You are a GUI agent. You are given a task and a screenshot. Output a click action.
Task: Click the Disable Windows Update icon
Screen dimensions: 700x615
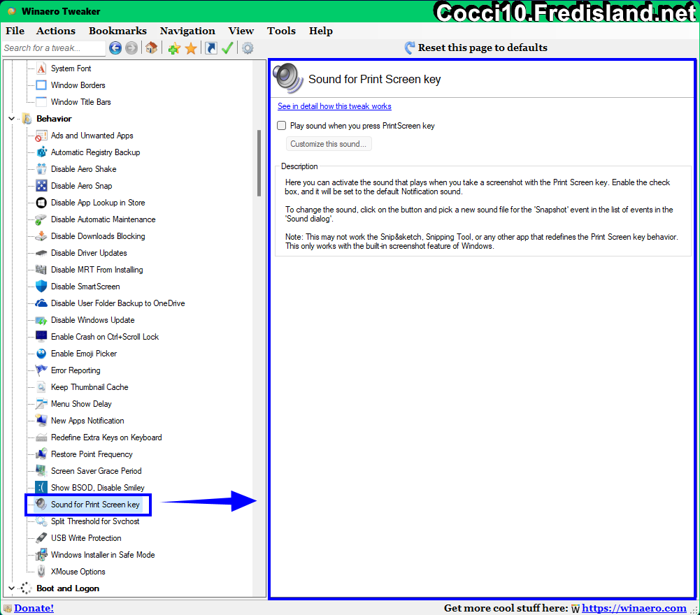click(41, 320)
